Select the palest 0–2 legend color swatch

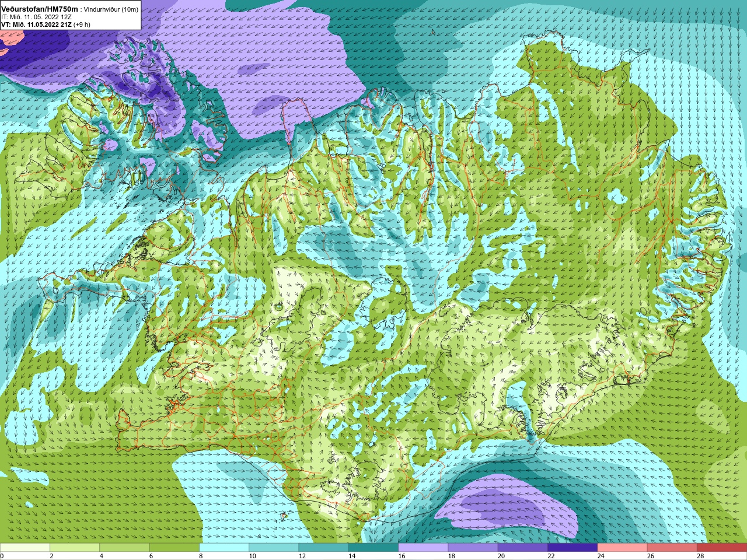tap(25, 548)
